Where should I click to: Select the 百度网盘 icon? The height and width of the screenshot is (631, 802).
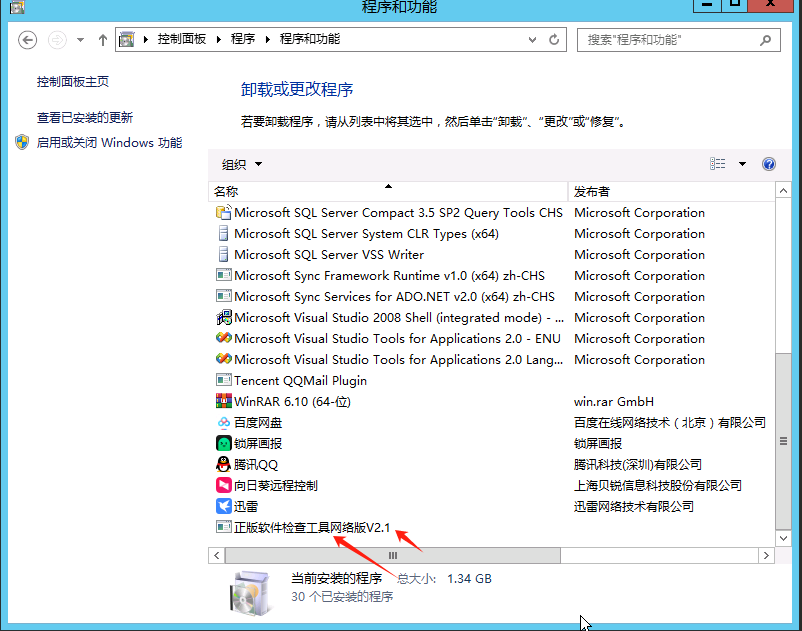pos(224,422)
